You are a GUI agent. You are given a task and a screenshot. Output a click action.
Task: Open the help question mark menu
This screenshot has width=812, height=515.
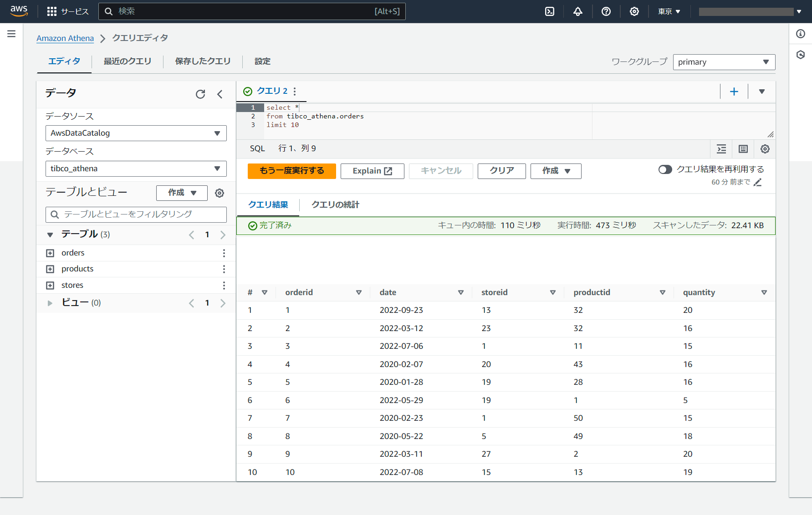click(606, 11)
